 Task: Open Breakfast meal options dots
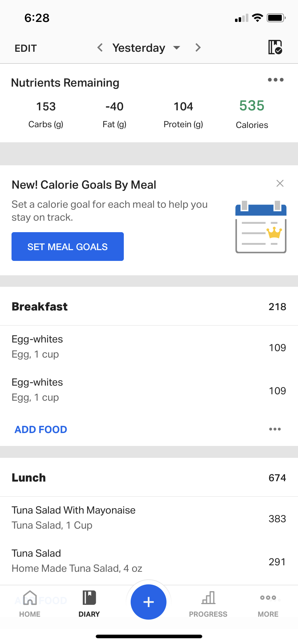[x=275, y=429]
